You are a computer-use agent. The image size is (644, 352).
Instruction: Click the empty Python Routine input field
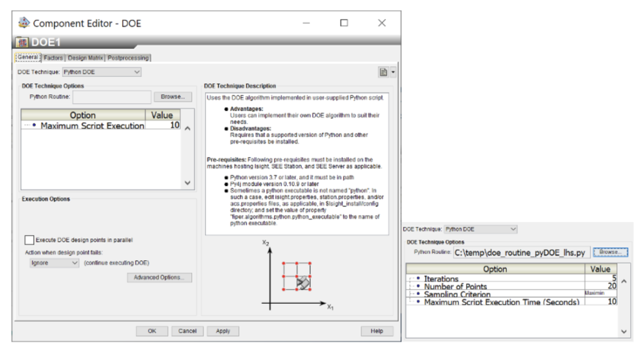112,96
